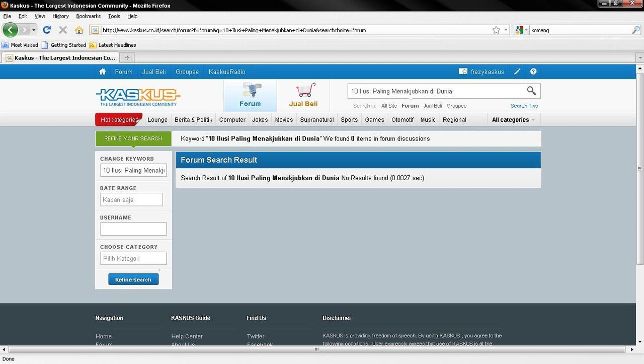Click the Username input field
The width and height of the screenshot is (644, 364).
pos(133,229)
